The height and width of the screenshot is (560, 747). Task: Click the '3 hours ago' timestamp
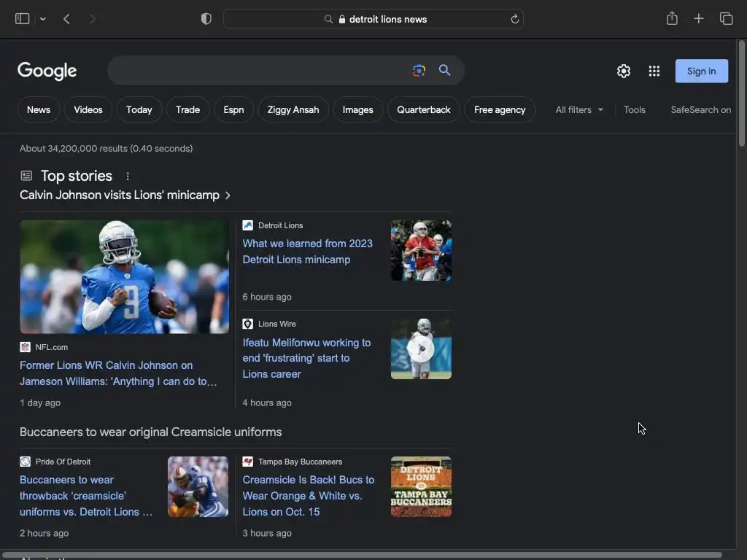267,533
